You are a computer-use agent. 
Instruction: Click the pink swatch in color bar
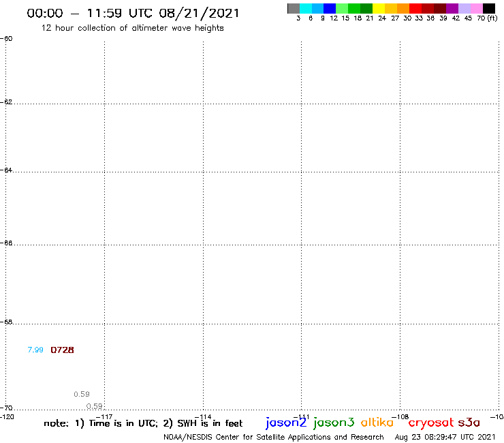click(477, 8)
